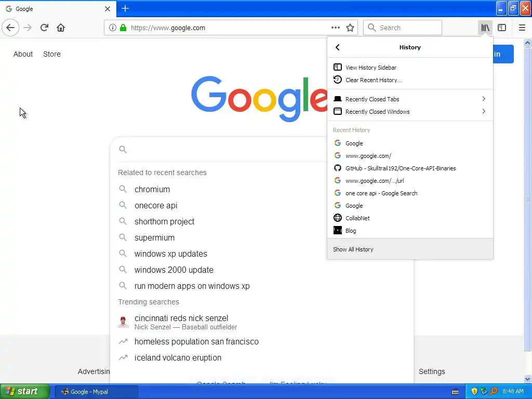
Task: Click the Clear Recent History clock icon
Action: pyautogui.click(x=338, y=79)
